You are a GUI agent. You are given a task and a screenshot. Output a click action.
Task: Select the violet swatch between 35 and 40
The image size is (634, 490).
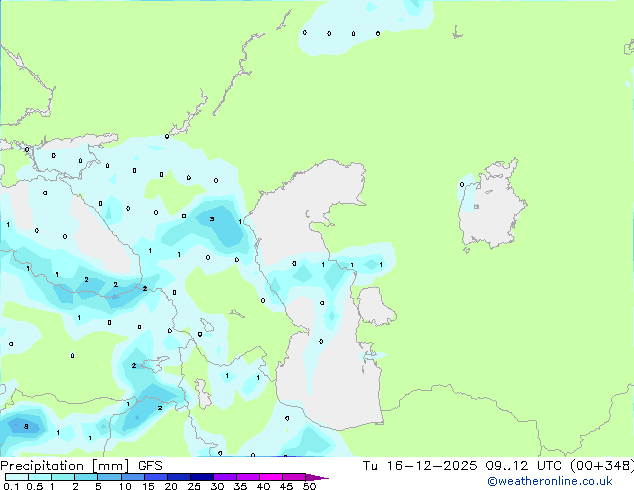tap(247, 477)
